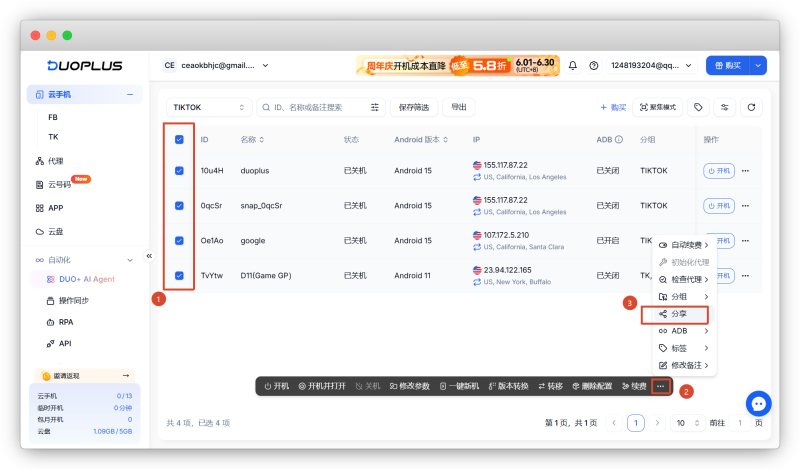800x469 pixels.
Task: Select the TK group in sidebar
Action: pyautogui.click(x=53, y=137)
